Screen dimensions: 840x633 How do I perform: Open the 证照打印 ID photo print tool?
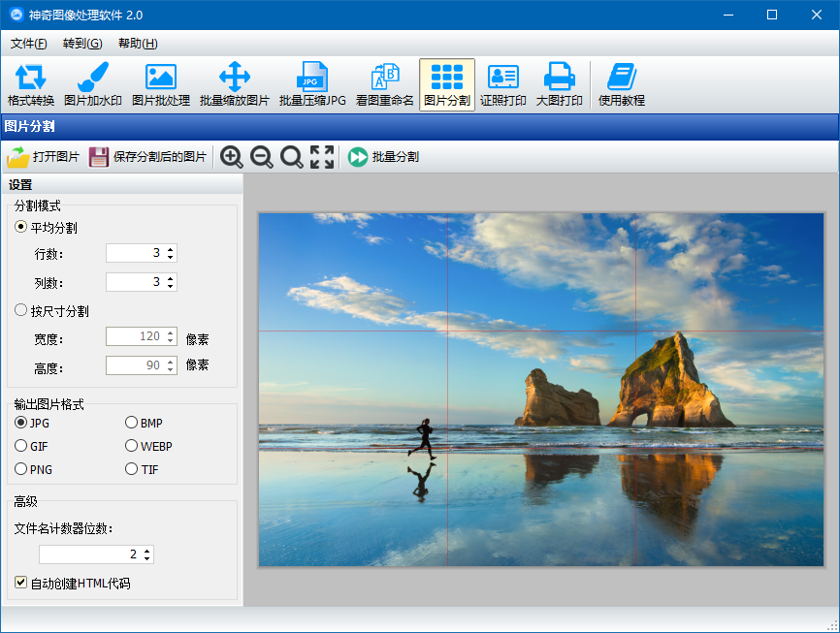coord(503,84)
